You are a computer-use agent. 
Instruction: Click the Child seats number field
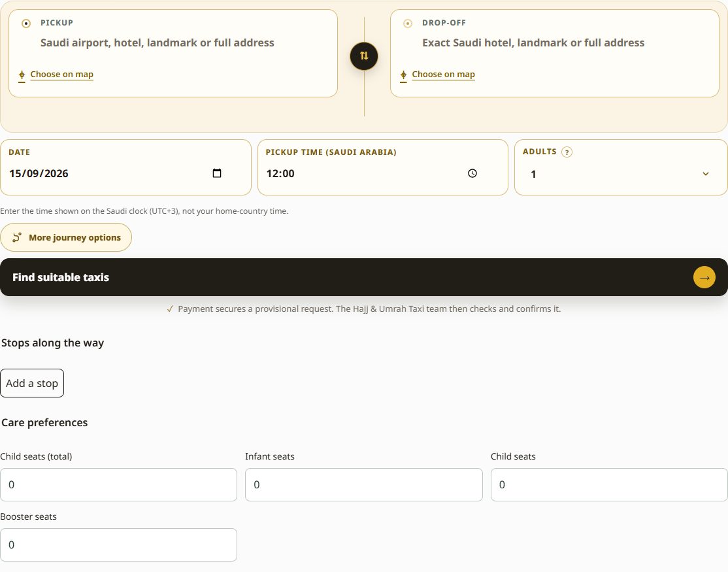(609, 484)
